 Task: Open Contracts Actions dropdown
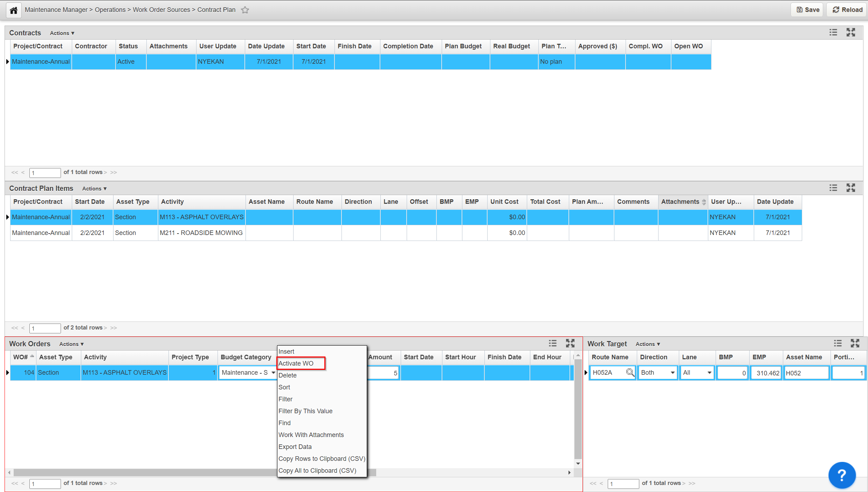pos(62,33)
